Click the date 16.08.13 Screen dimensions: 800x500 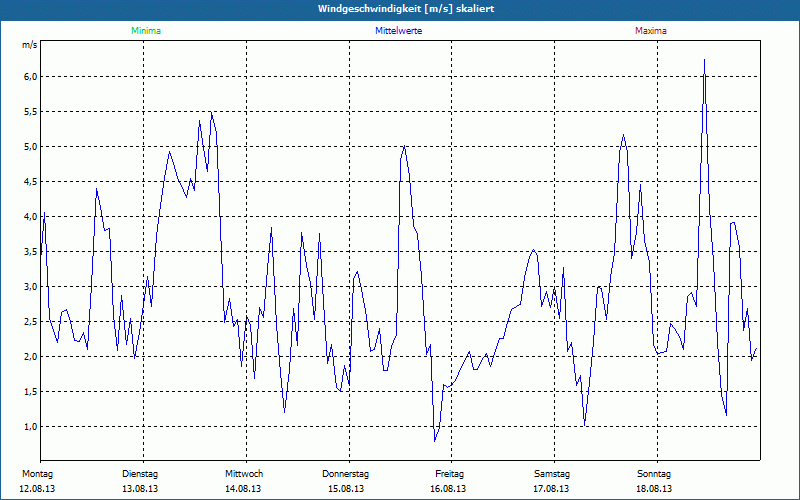[448, 489]
